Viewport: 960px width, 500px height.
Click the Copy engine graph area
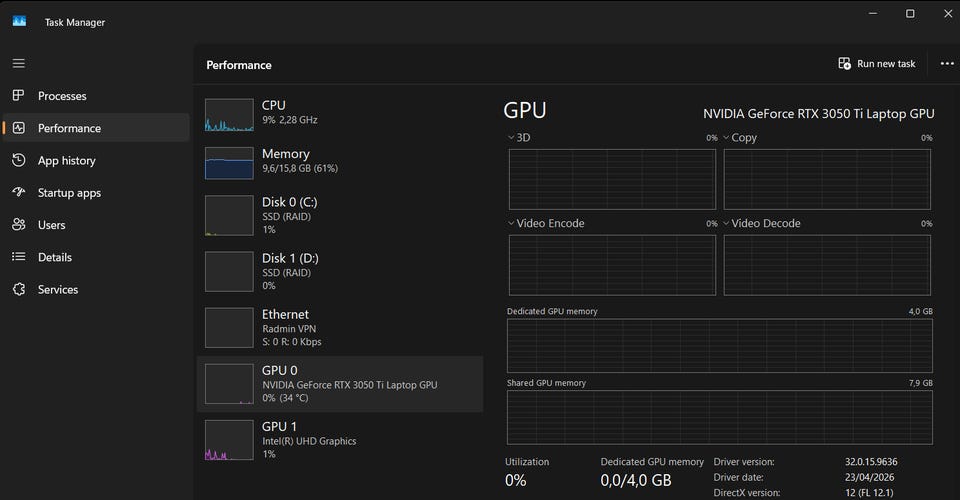click(x=827, y=179)
